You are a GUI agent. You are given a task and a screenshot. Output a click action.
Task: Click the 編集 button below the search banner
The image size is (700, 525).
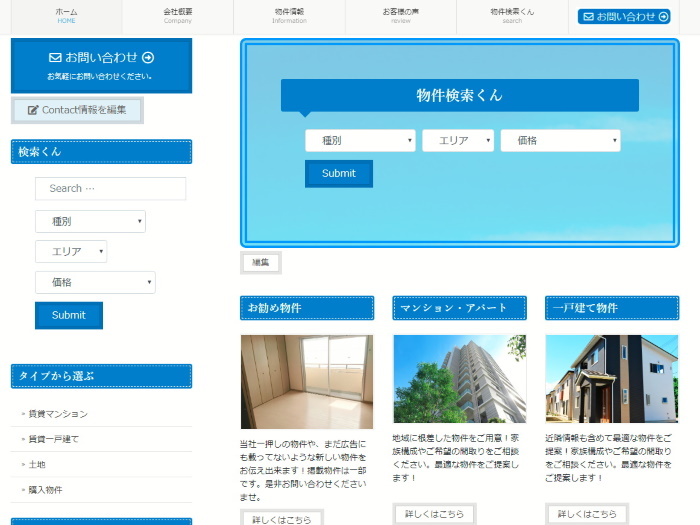tap(261, 263)
